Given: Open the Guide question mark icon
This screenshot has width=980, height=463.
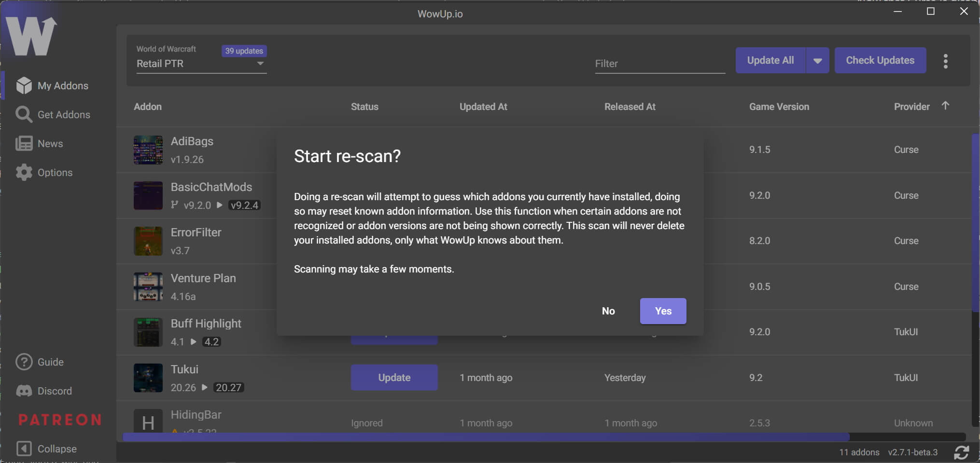Looking at the screenshot, I should coord(24,362).
